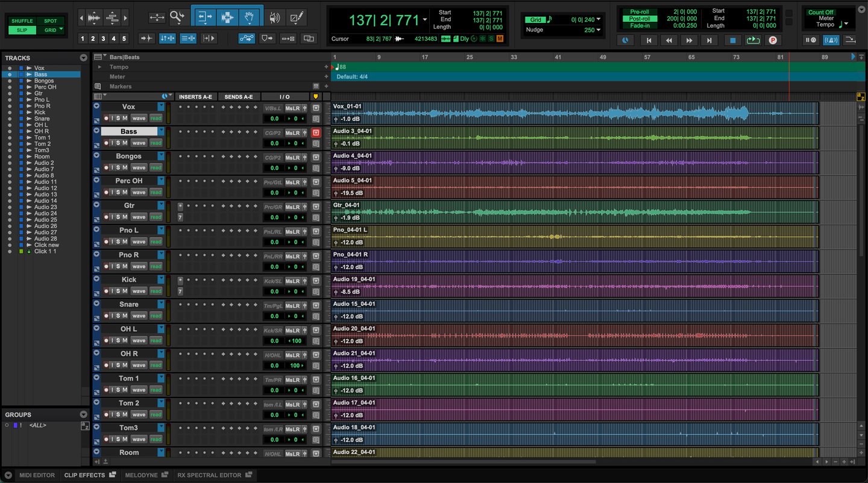
Task: Open the Nudge value dropdown
Action: pos(599,30)
